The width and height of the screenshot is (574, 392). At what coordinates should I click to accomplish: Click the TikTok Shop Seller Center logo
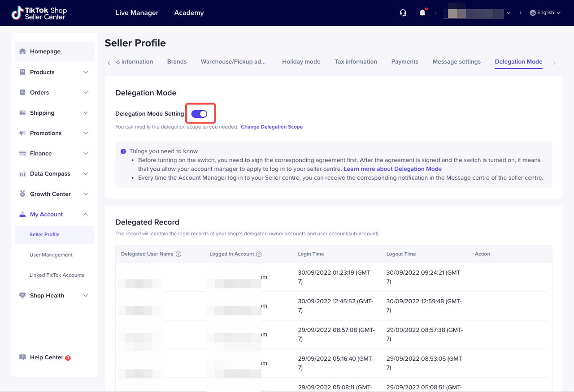pyautogui.click(x=39, y=13)
